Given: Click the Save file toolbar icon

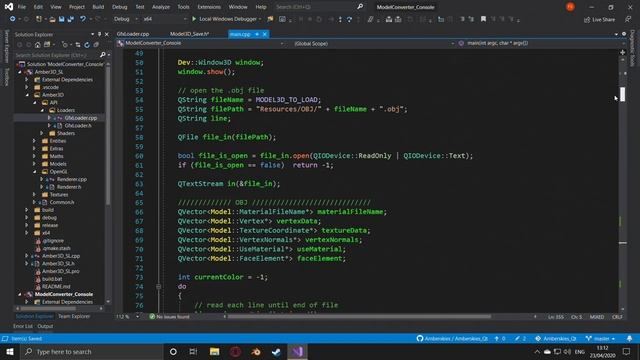Looking at the screenshot, I should 62,19.
